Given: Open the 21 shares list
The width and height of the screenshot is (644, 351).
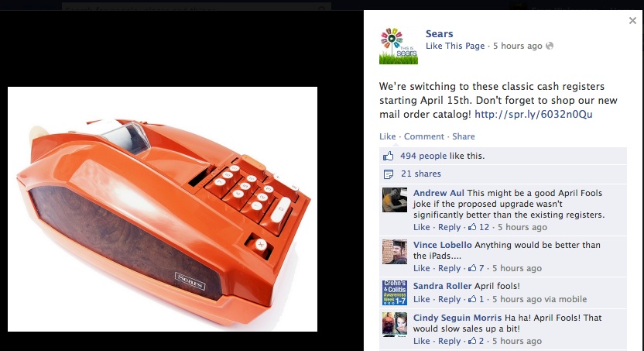Looking at the screenshot, I should [421, 174].
